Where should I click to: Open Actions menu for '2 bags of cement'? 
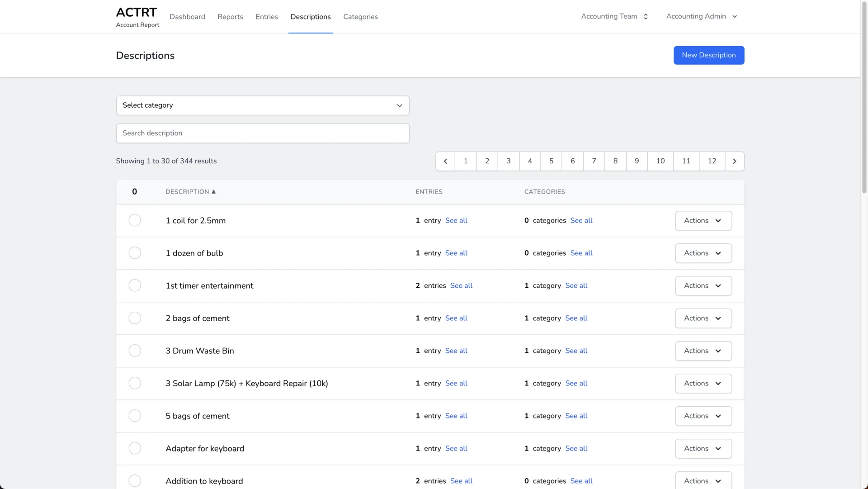coord(703,318)
